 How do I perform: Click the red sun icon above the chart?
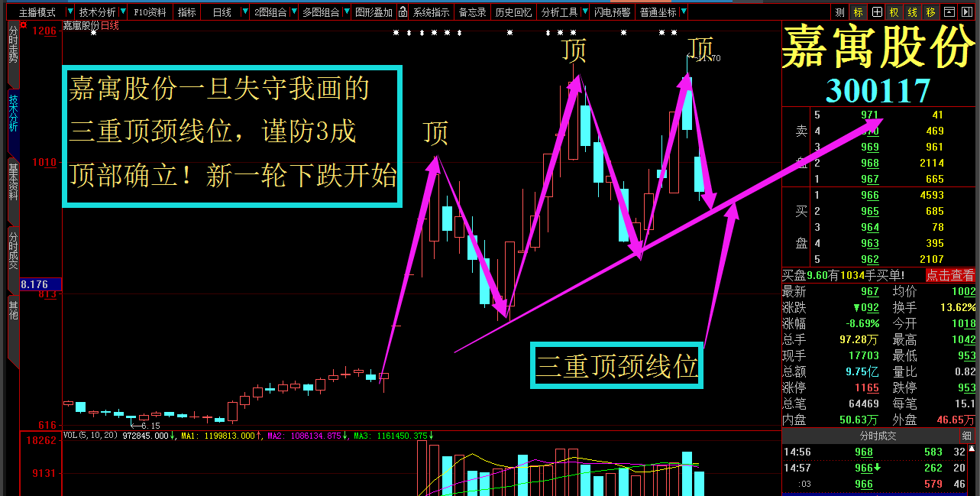pos(24,25)
